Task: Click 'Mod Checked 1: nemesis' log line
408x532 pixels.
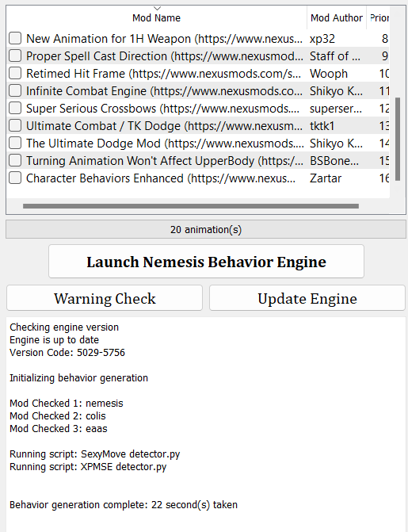Action: click(66, 403)
